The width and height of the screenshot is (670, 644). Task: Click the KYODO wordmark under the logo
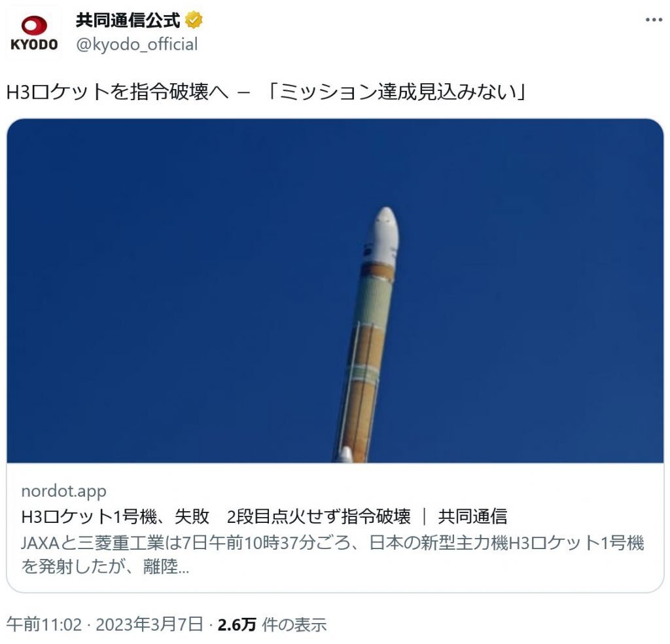pos(34,45)
